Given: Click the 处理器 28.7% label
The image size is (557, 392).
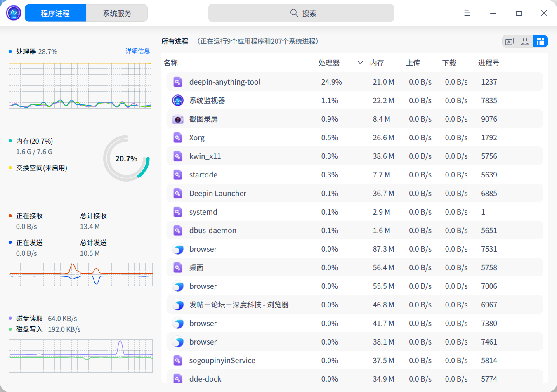Looking at the screenshot, I should 37,52.
